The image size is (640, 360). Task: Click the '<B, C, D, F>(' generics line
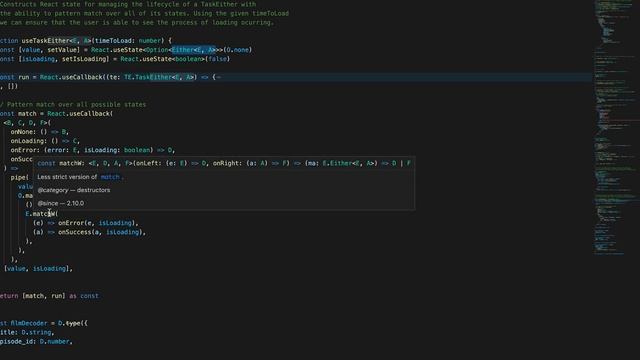(x=27, y=122)
